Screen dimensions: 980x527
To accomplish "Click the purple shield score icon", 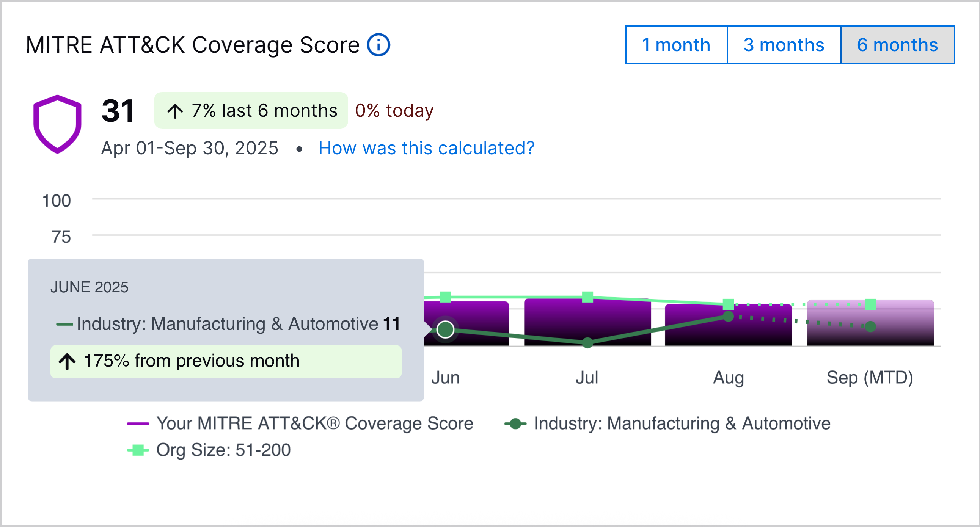I will tap(57, 124).
